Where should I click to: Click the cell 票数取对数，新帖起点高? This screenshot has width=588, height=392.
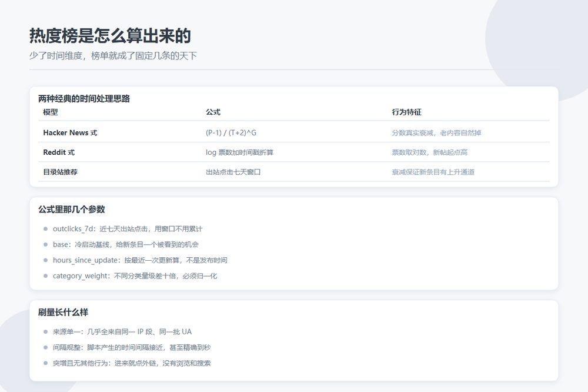point(429,152)
